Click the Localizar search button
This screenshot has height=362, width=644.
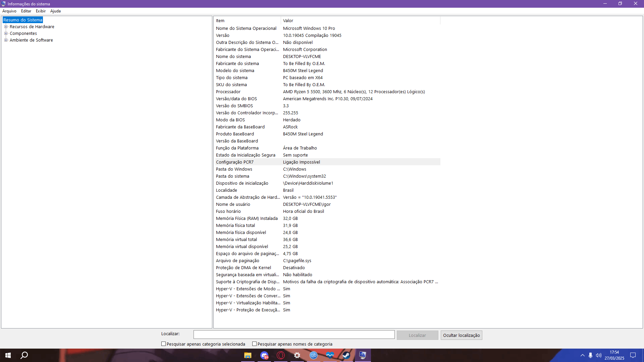pyautogui.click(x=417, y=335)
